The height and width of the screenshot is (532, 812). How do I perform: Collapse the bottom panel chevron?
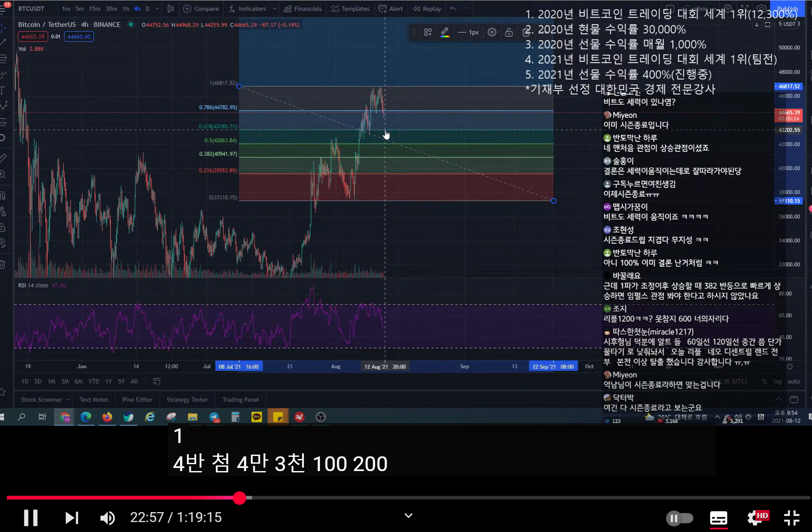(x=778, y=399)
